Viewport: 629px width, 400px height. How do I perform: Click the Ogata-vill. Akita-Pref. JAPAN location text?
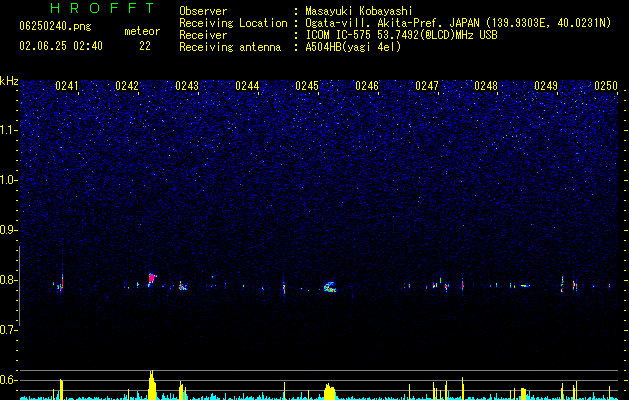click(458, 23)
